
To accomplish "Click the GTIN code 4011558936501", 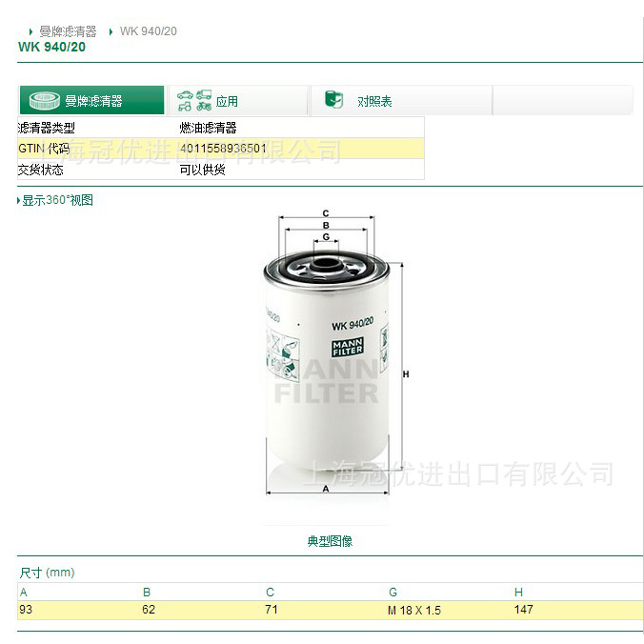I will (x=224, y=149).
